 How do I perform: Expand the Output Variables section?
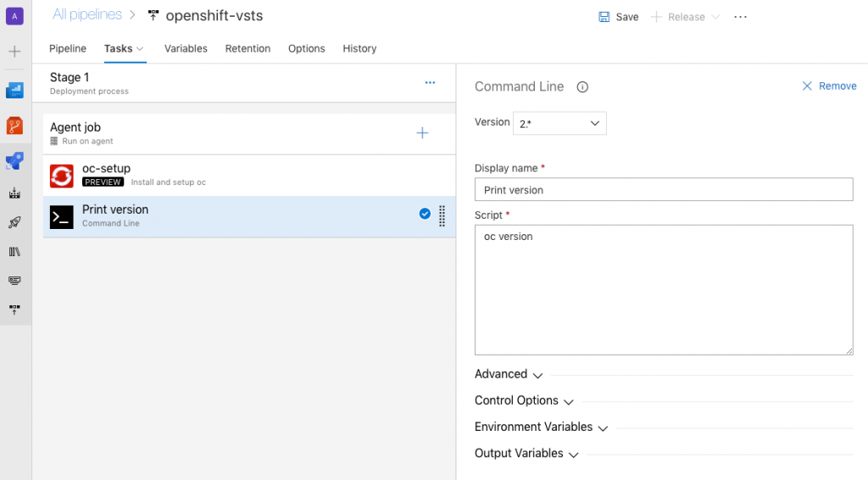point(526,454)
